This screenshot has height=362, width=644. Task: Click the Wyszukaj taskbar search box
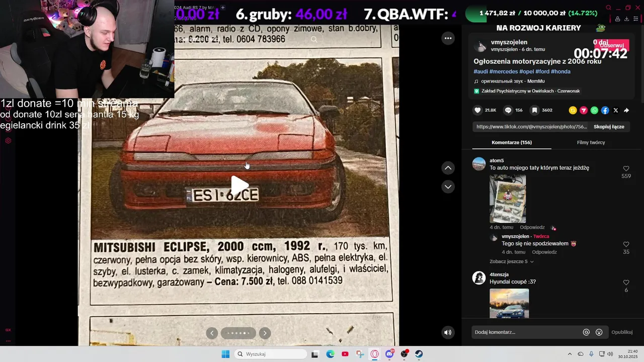(271, 354)
